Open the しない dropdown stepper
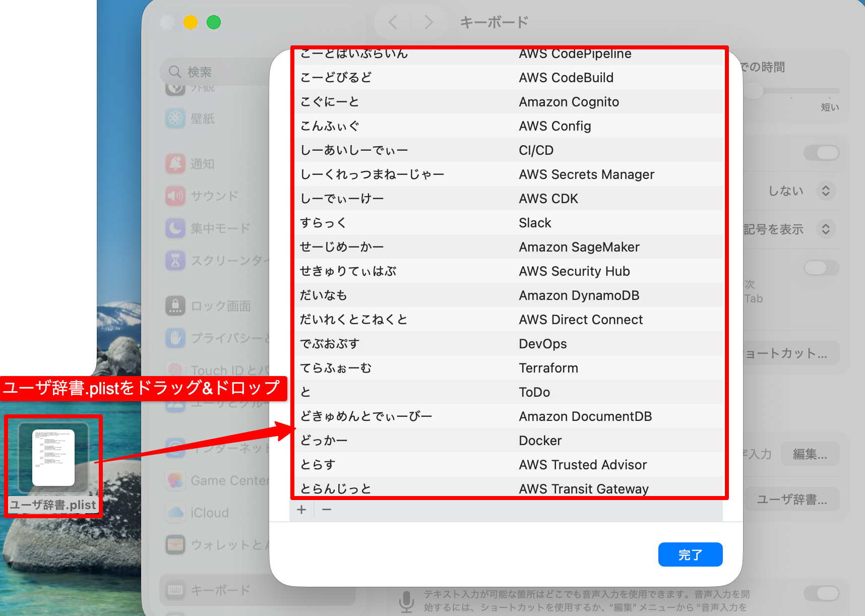The image size is (865, 616). pyautogui.click(x=826, y=191)
